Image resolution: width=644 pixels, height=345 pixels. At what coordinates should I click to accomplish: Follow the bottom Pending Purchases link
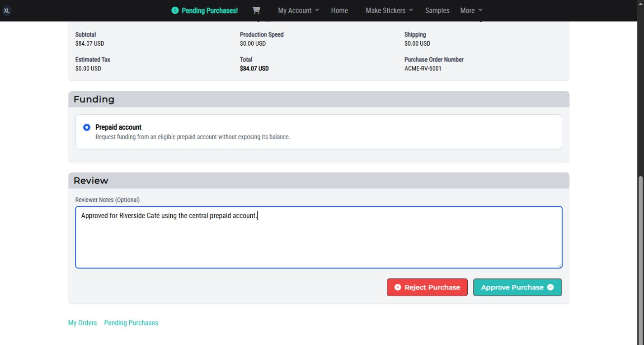(x=131, y=323)
